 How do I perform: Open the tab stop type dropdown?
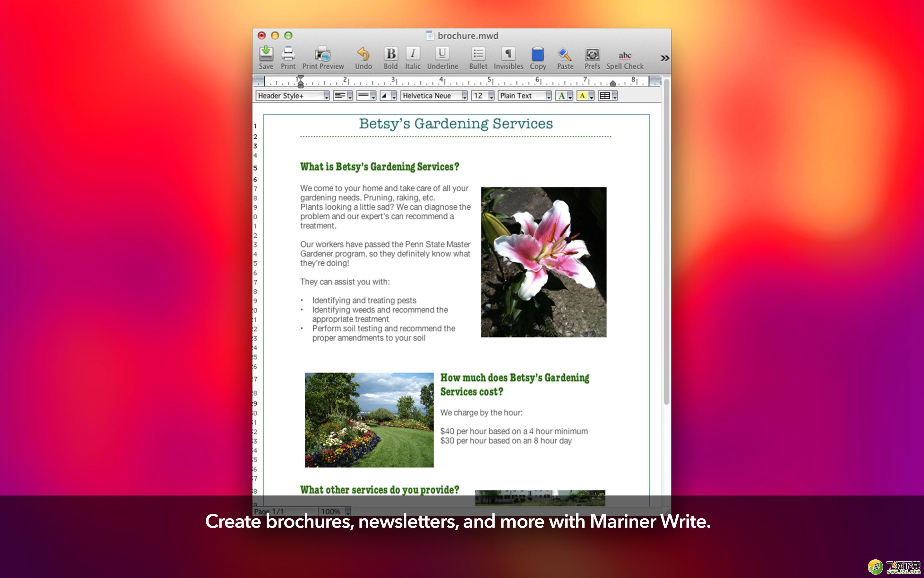(x=388, y=96)
